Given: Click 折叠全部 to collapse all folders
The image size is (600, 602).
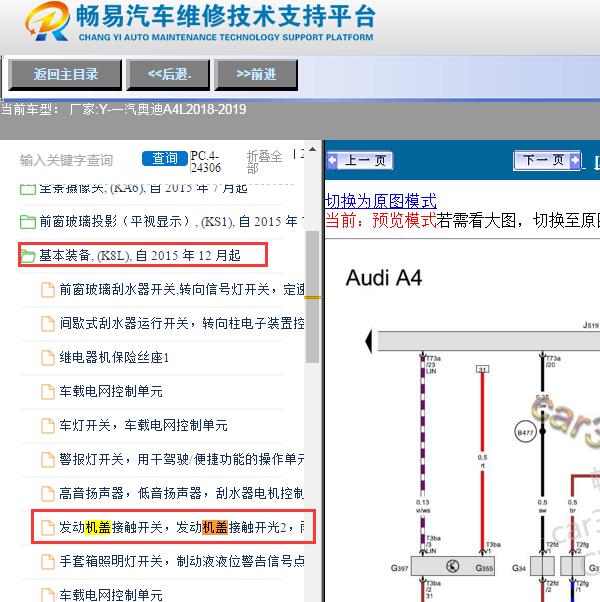Looking at the screenshot, I should click(x=264, y=162).
